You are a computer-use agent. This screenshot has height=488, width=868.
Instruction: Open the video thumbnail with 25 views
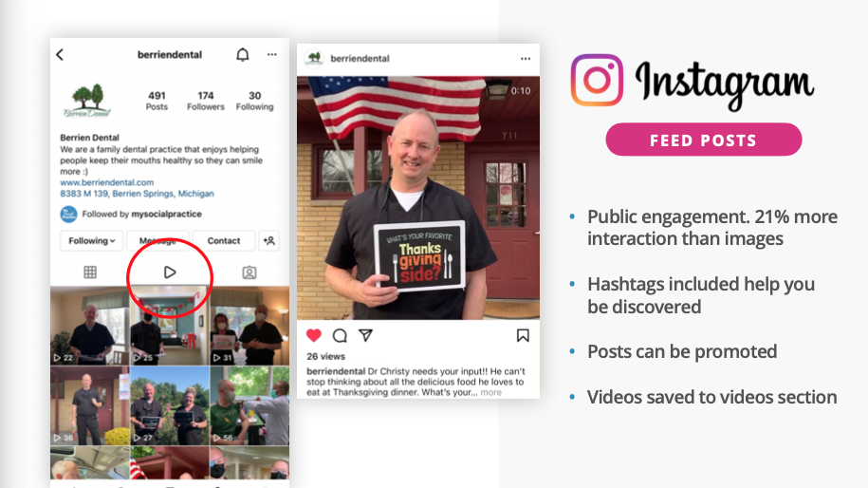click(x=170, y=326)
